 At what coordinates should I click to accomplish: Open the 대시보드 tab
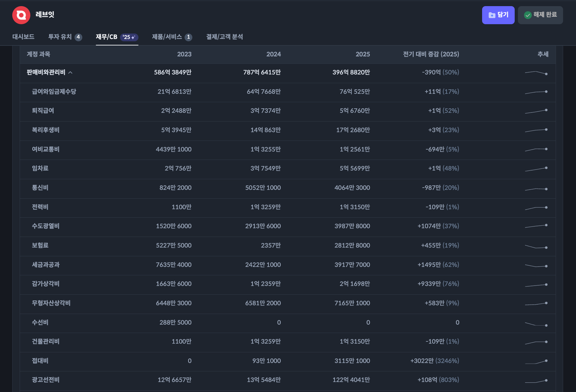[23, 37]
